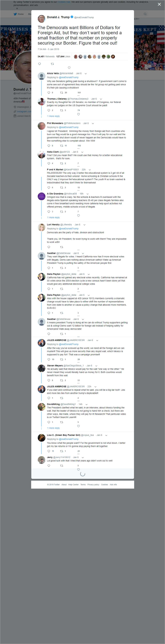Open chevron menu on JULES AMBROSE's first tweet
The height and width of the screenshot is (644, 165).
pyautogui.click(x=97, y=340)
